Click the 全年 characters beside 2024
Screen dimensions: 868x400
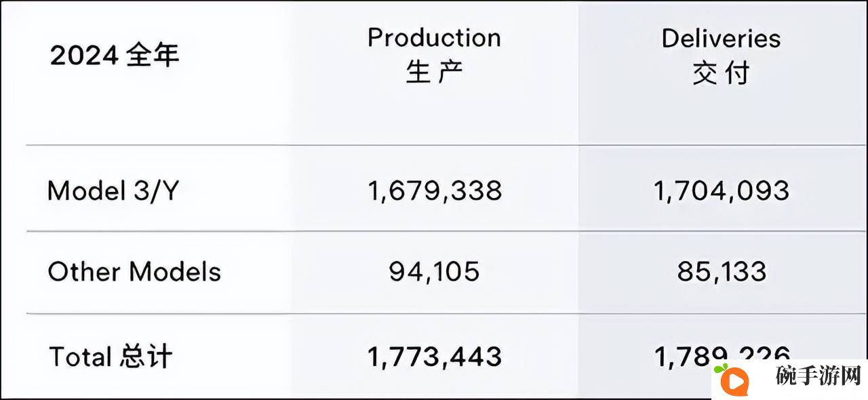pyautogui.click(x=153, y=56)
